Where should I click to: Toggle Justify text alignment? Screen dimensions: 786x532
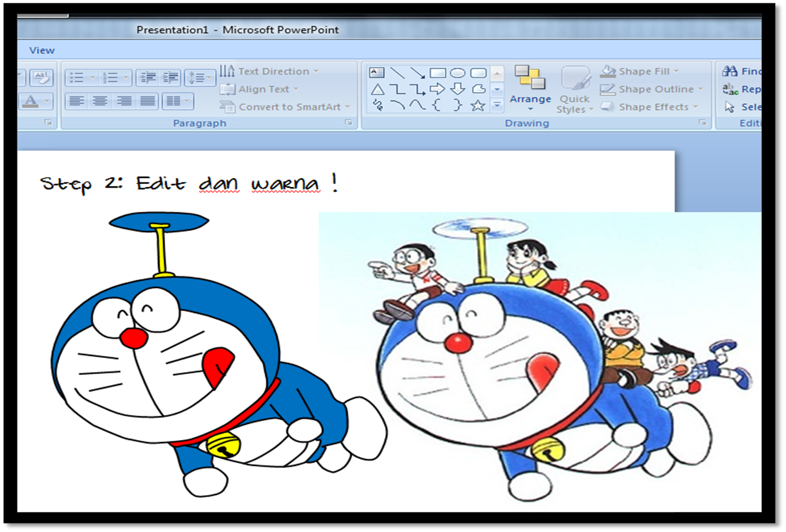(148, 101)
